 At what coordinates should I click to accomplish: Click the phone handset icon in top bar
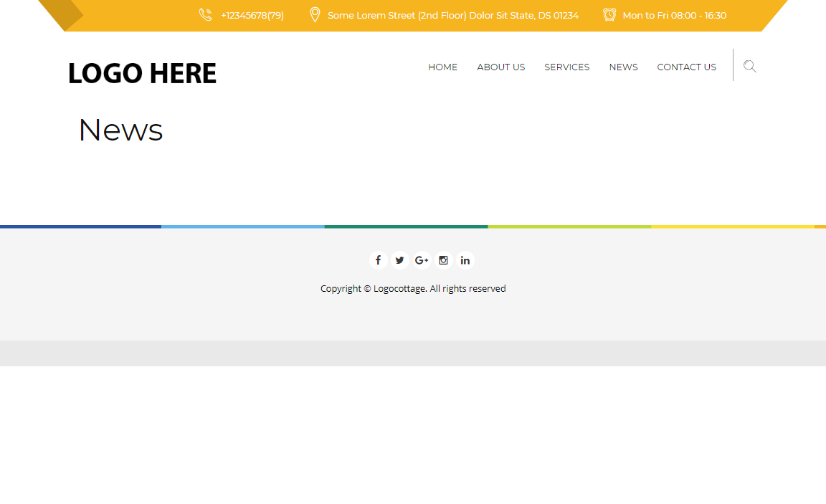pos(206,15)
